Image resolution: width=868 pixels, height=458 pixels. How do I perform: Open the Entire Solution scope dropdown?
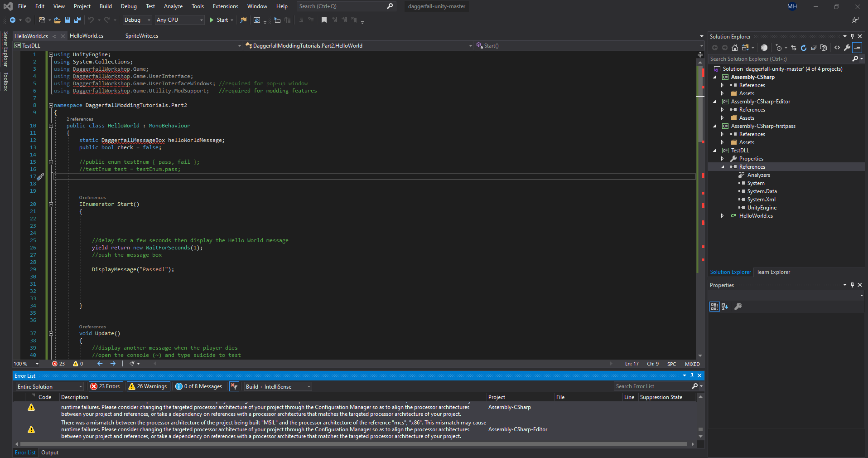tap(50, 386)
